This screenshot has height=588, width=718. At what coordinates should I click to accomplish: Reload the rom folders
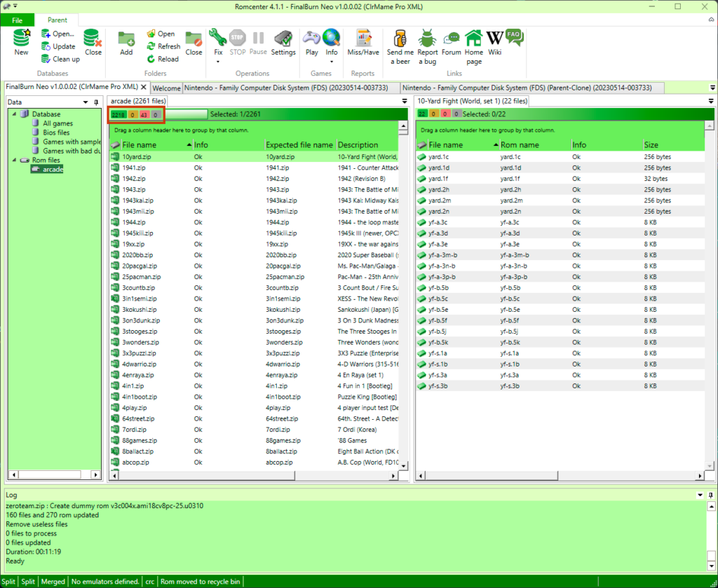click(163, 59)
